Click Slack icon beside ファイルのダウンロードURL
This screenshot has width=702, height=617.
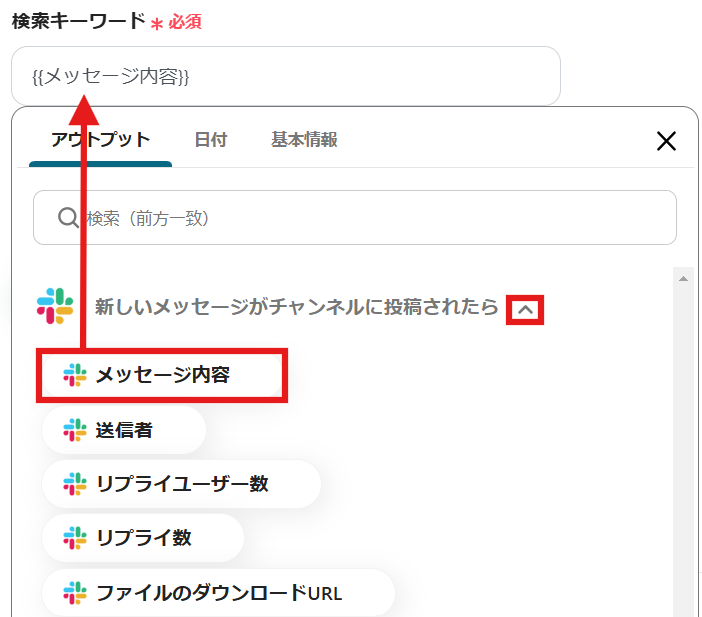75,593
